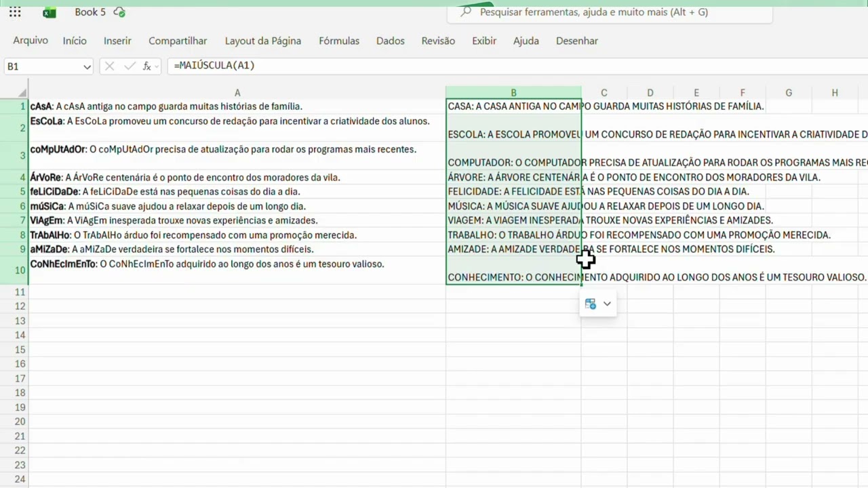Expand the AutoFill options dropdown arrow
The width and height of the screenshot is (868, 488).
point(607,304)
